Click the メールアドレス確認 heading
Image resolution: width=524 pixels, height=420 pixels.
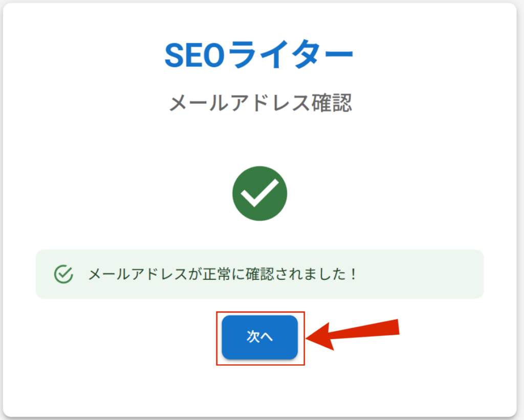pyautogui.click(x=260, y=103)
